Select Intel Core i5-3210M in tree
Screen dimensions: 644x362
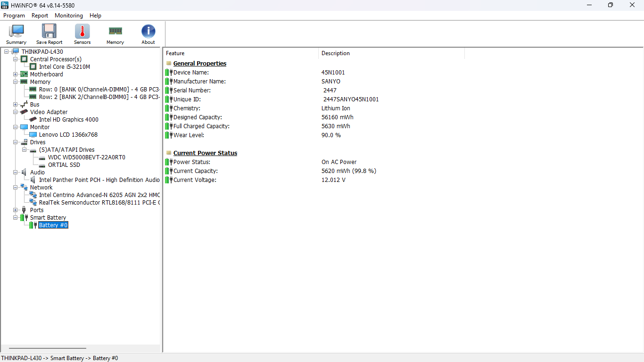click(x=65, y=66)
